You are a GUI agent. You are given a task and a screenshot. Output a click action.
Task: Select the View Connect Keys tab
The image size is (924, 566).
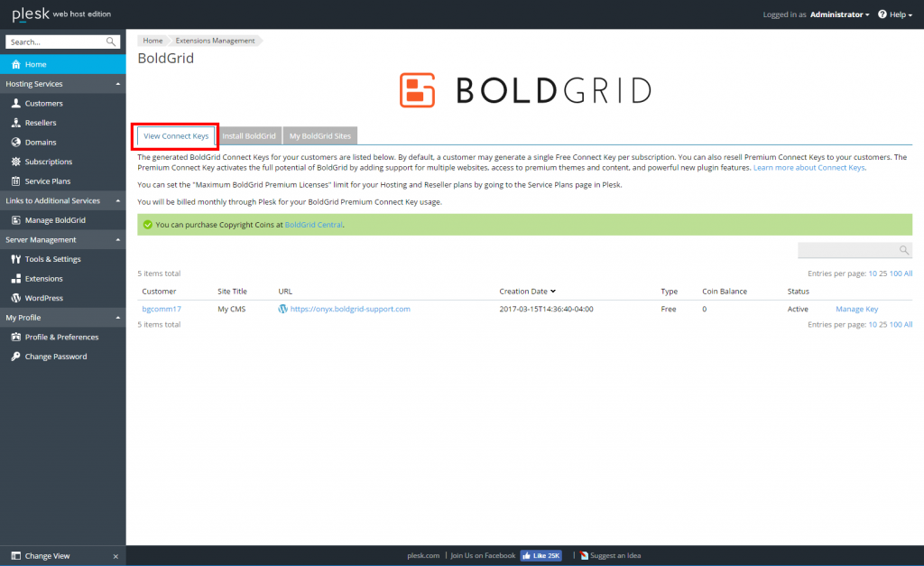[176, 136]
